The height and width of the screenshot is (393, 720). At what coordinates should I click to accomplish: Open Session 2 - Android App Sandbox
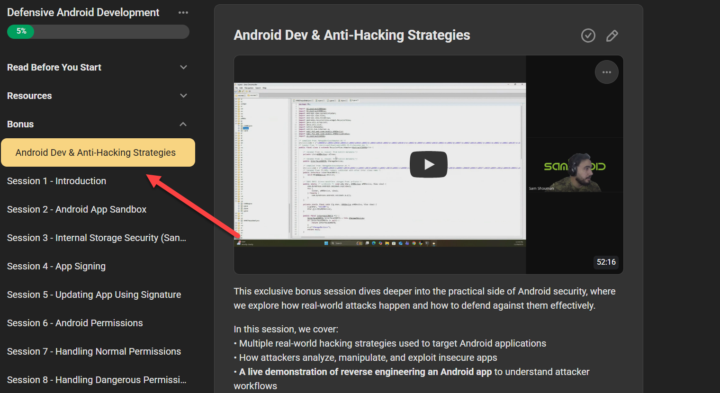click(x=77, y=209)
